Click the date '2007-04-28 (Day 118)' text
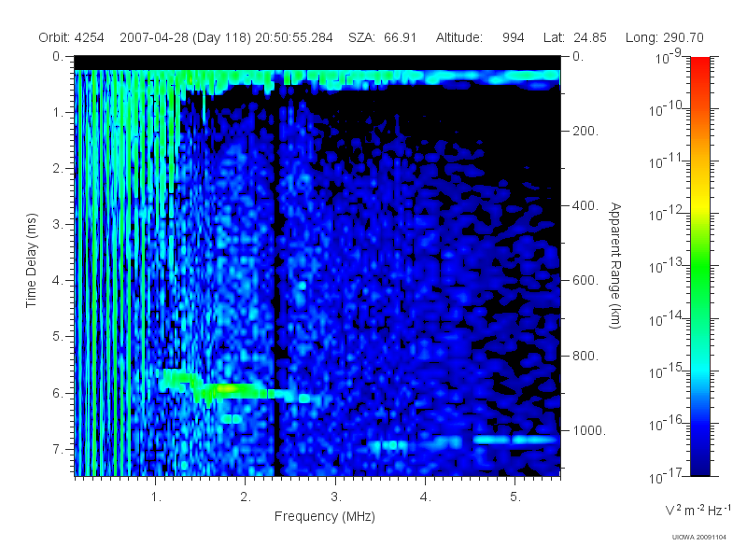Image resolution: width=747 pixels, height=560 pixels. point(185,37)
